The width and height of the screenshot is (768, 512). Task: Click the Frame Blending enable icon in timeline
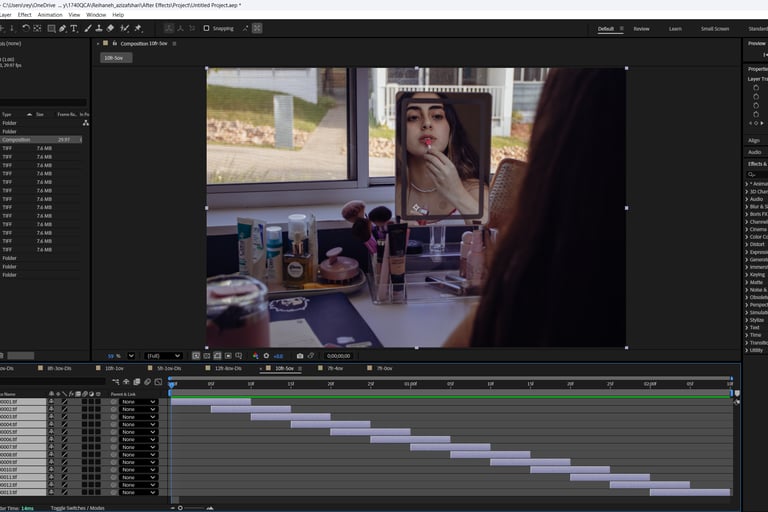click(x=137, y=382)
